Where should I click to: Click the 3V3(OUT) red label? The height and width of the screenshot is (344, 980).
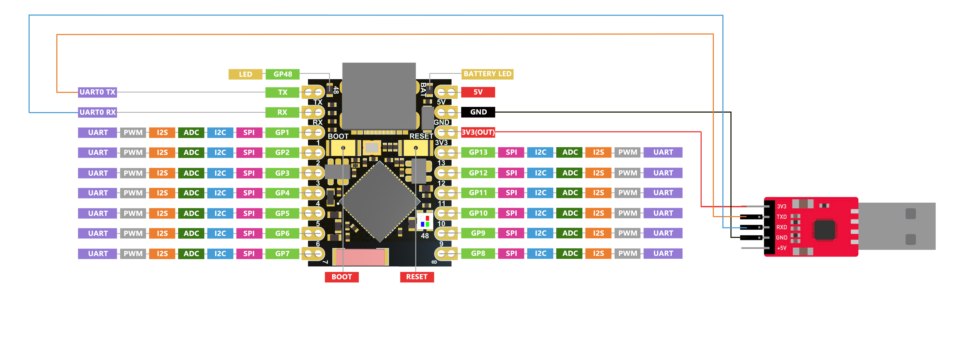[x=478, y=132]
